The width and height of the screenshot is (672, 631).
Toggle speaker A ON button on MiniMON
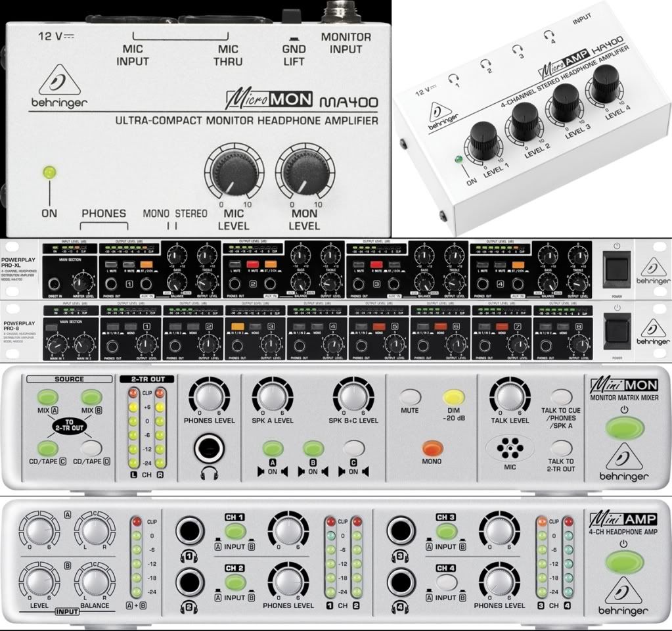pyautogui.click(x=273, y=448)
